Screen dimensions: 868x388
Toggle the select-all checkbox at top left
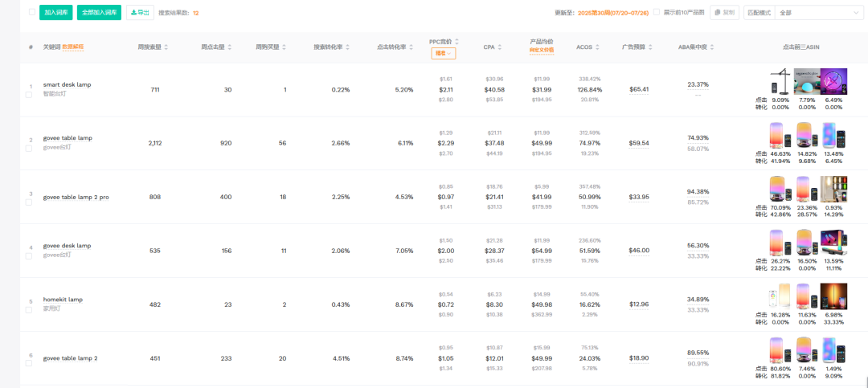[32, 12]
